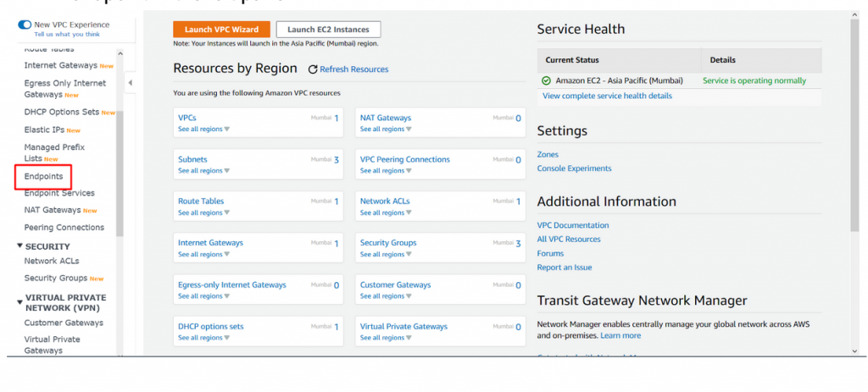
Task: Expand See all regions under the Customer Gateways card
Action: pyautogui.click(x=386, y=296)
